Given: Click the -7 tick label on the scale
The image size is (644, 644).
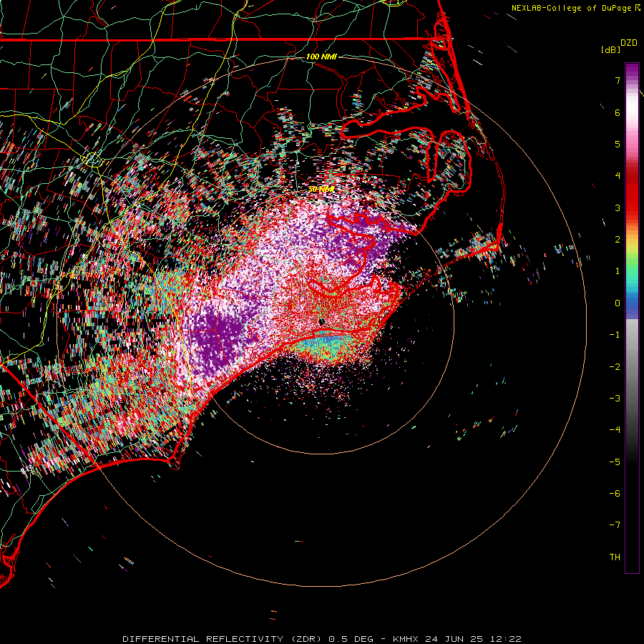Looking at the screenshot, I should click(x=615, y=525).
